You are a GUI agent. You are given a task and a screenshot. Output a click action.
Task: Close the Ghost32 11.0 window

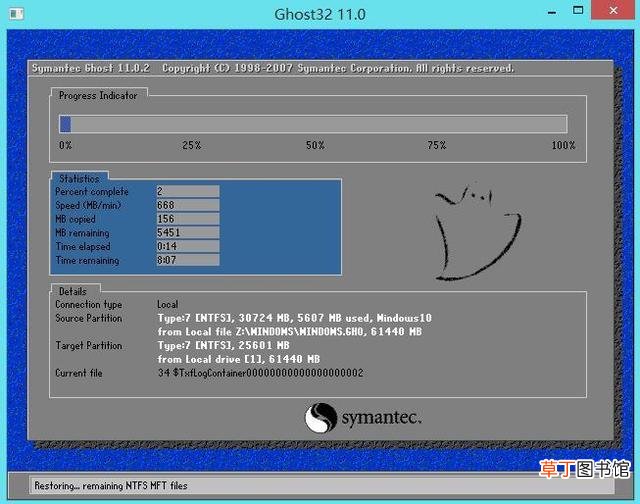click(613, 10)
